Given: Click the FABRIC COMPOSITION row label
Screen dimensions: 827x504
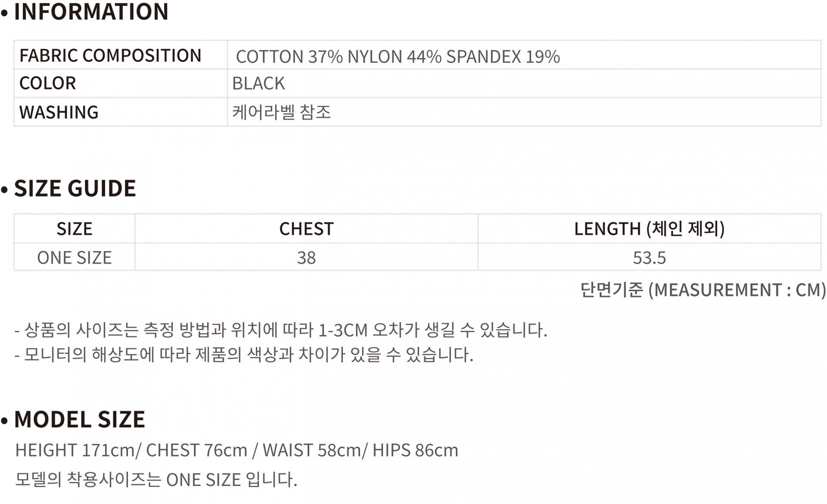Looking at the screenshot, I should coord(110,56).
